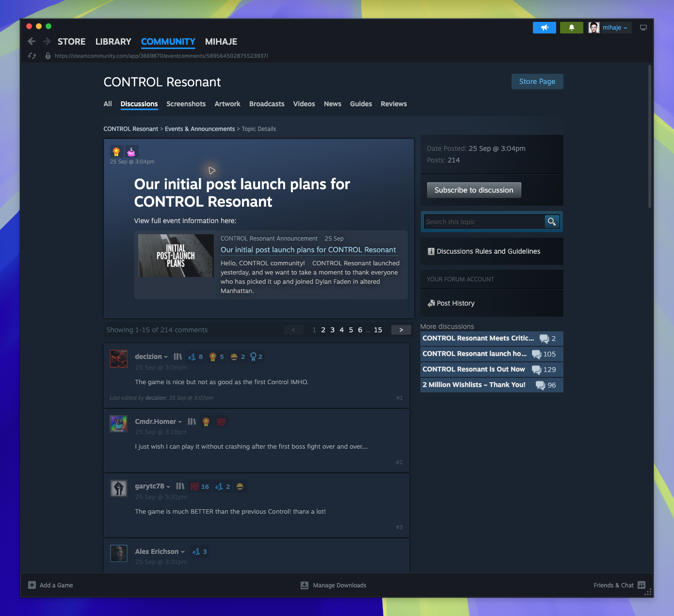Click the page vertical scrollbar

[650, 137]
